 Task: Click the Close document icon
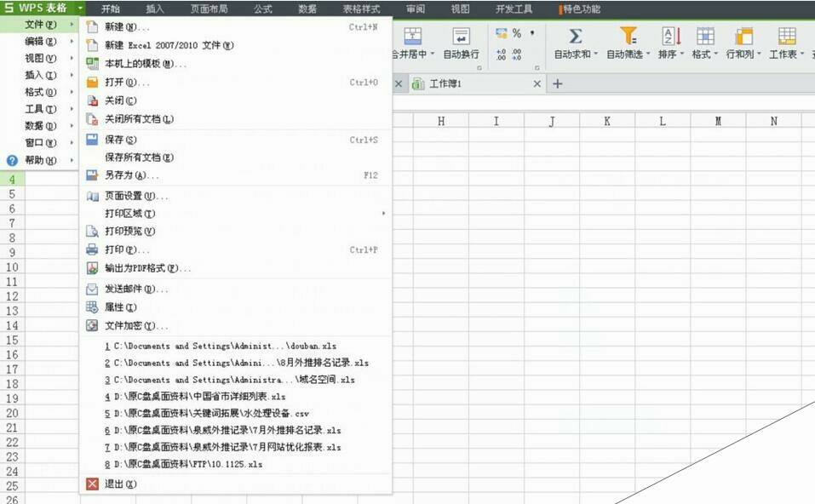pos(92,100)
